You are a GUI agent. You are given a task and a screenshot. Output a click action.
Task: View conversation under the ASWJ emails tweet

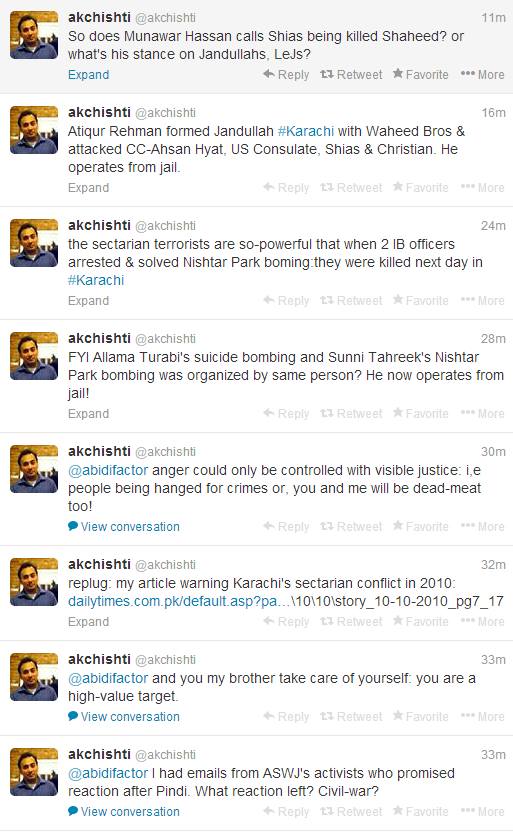pos(124,812)
